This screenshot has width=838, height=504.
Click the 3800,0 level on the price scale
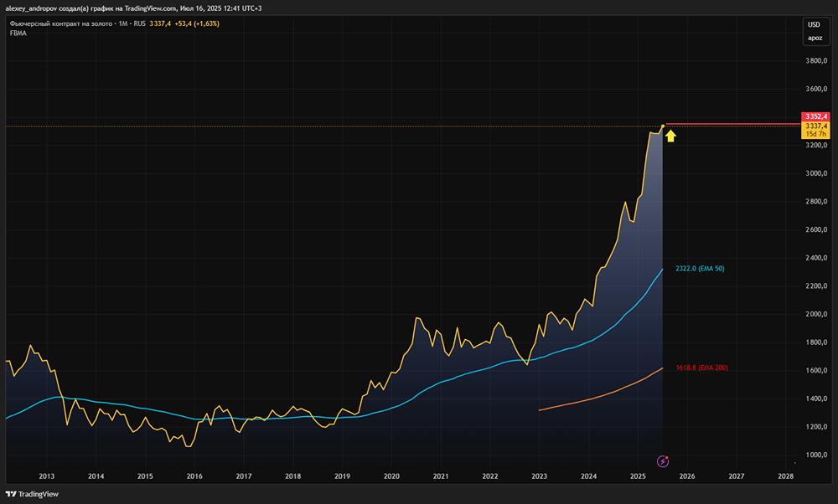click(x=815, y=61)
